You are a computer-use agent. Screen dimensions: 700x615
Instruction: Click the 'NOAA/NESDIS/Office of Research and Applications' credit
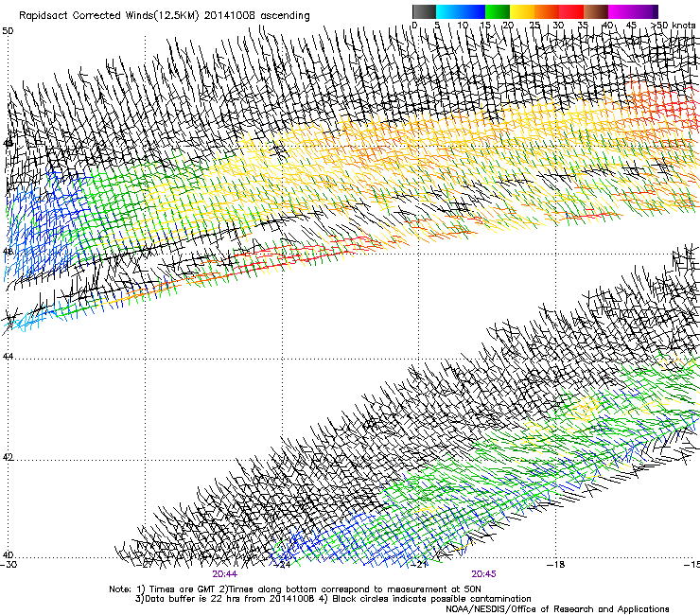pos(557,608)
